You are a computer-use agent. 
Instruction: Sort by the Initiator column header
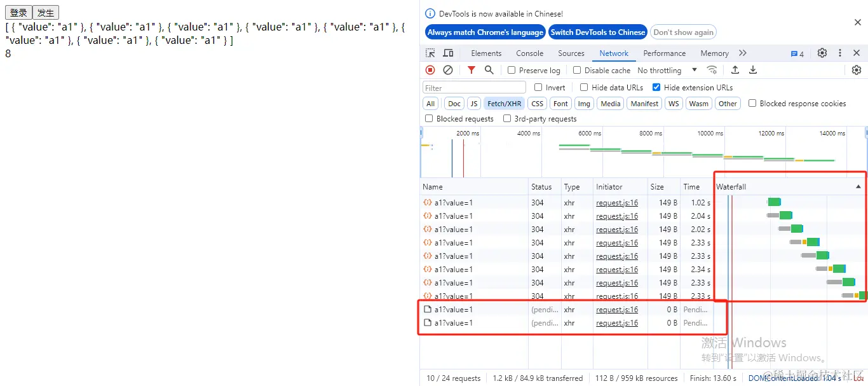(620, 187)
